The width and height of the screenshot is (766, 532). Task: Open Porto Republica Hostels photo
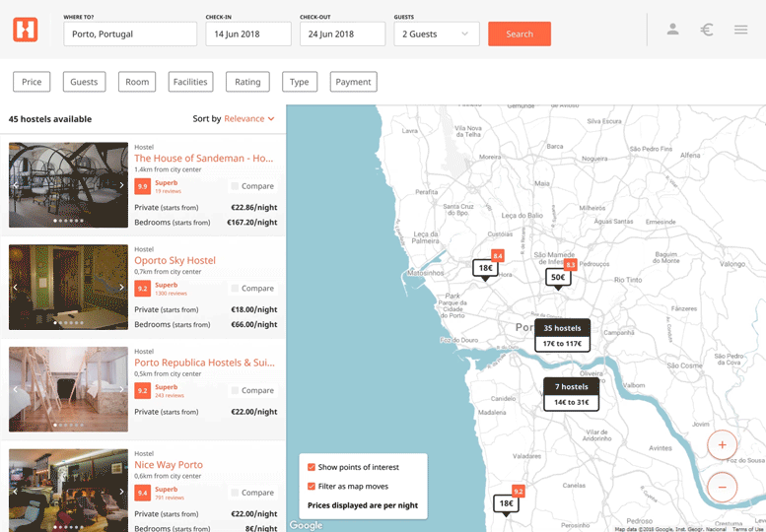pos(68,389)
